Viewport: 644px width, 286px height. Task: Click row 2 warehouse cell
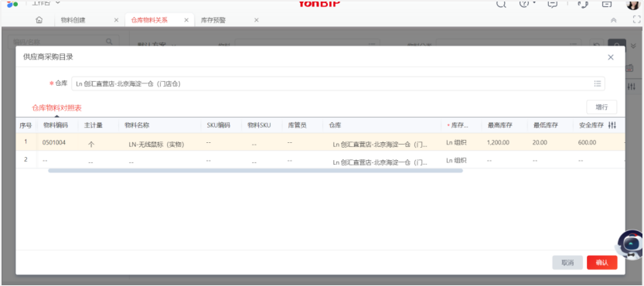coord(380,162)
